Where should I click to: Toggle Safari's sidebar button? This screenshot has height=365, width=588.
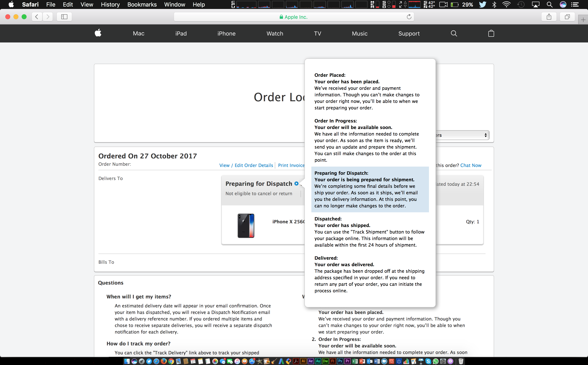[64, 17]
